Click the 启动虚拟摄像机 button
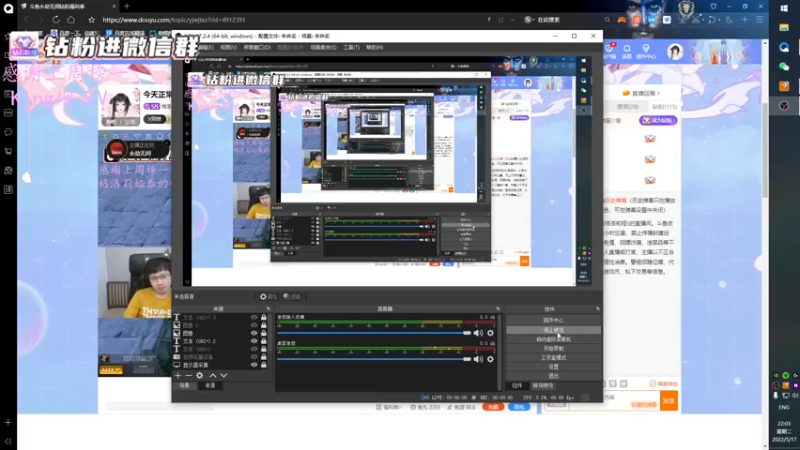 (x=553, y=339)
